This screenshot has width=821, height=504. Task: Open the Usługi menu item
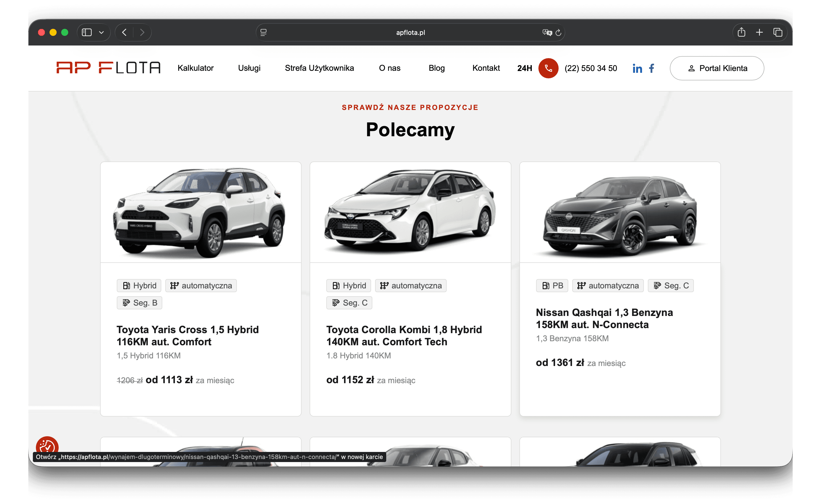pyautogui.click(x=249, y=68)
